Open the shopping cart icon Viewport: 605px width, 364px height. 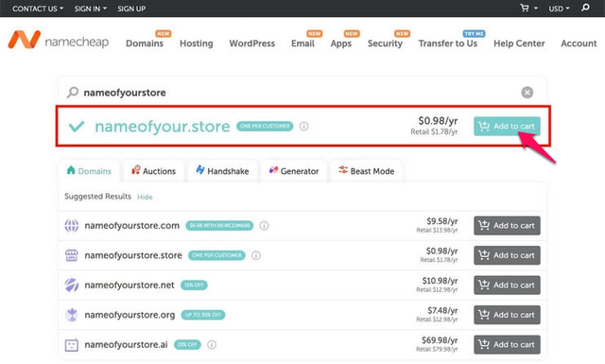525,9
